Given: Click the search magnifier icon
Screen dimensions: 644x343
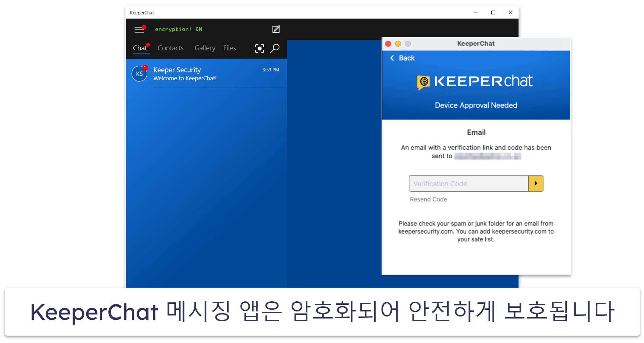Looking at the screenshot, I should 275,49.
